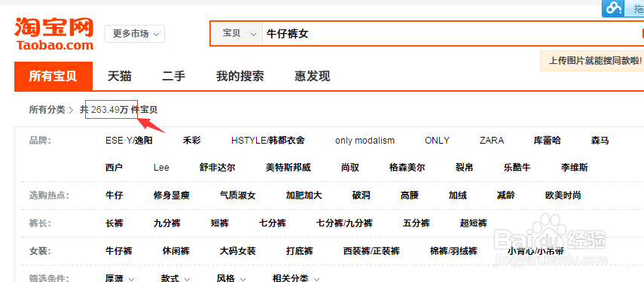This screenshot has width=644, height=282.
Task: Select the 打底裤 category
Action: tap(300, 251)
